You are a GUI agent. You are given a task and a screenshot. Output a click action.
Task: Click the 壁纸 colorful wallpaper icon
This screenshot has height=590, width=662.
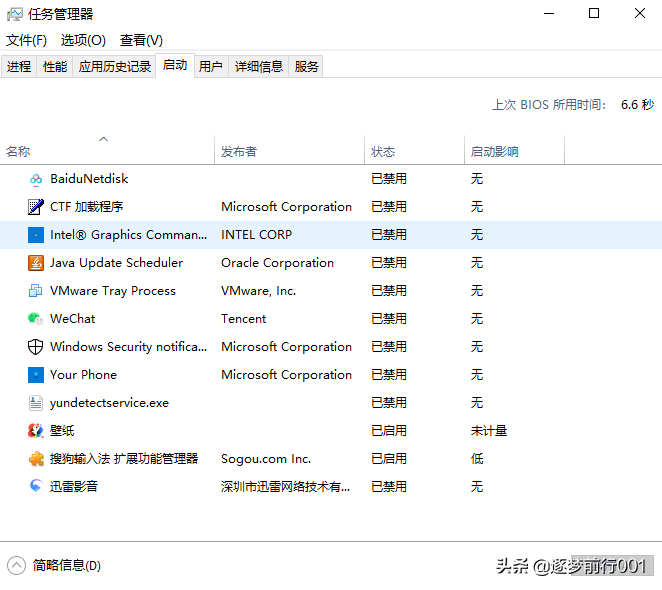pos(36,431)
